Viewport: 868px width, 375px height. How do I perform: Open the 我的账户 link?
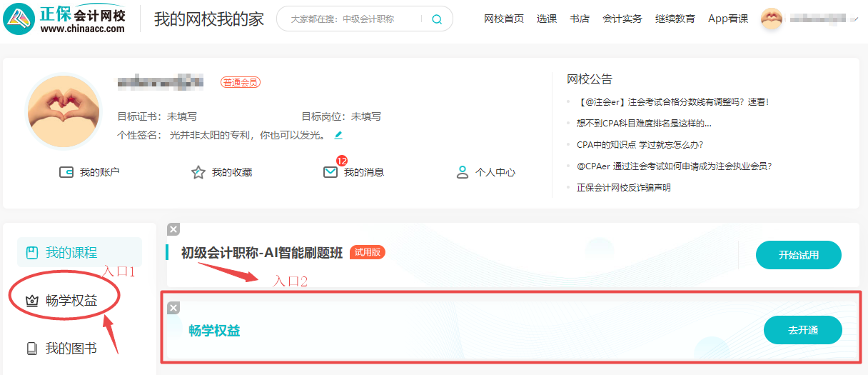(100, 172)
